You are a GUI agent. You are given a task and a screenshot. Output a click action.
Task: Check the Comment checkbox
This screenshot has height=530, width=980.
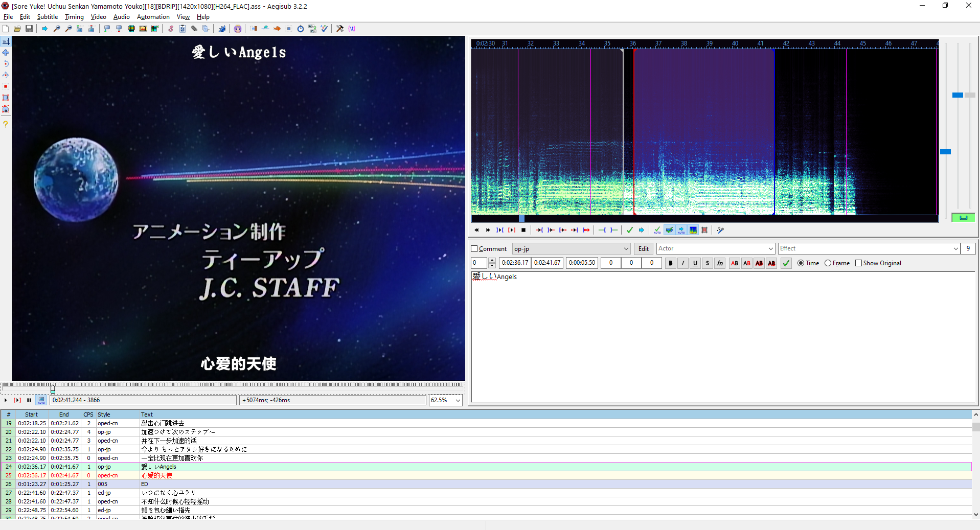point(474,249)
